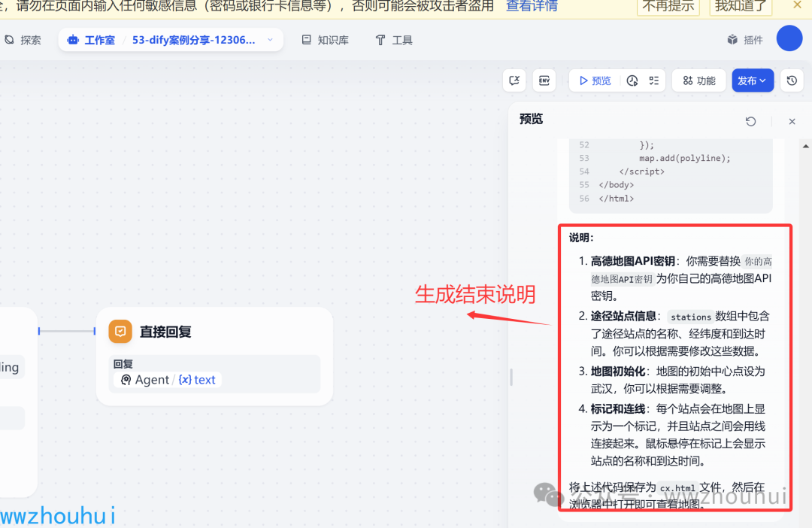Click the preview panel resize handle

[511, 377]
